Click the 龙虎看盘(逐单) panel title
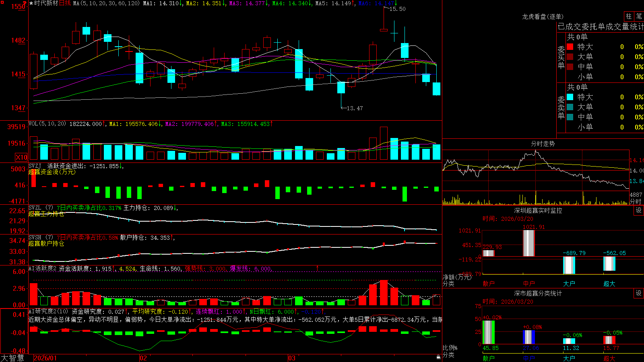 coord(543,16)
